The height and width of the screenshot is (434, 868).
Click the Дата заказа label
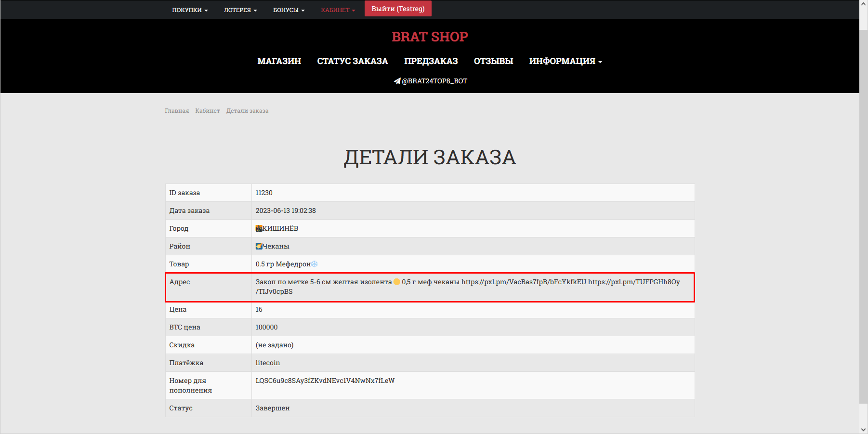pos(189,210)
